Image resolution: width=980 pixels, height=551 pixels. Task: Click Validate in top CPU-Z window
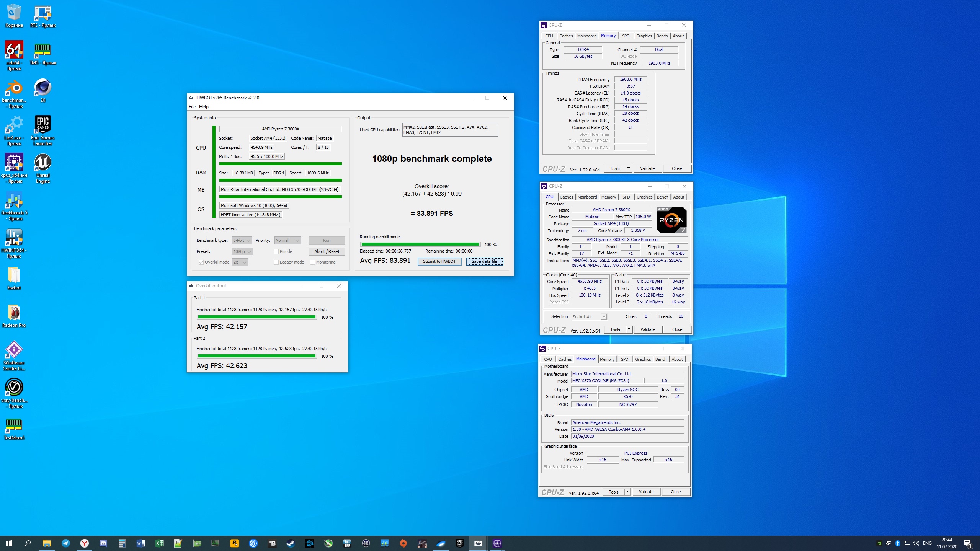(647, 168)
